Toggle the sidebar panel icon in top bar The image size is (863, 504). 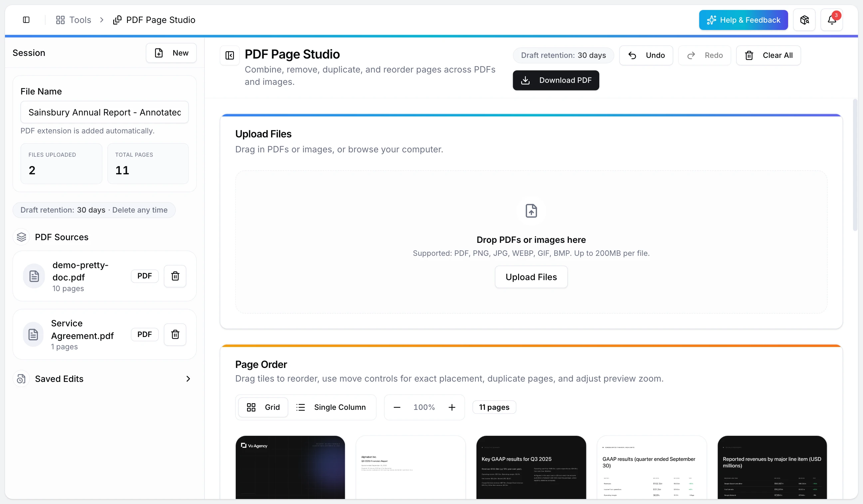click(26, 20)
